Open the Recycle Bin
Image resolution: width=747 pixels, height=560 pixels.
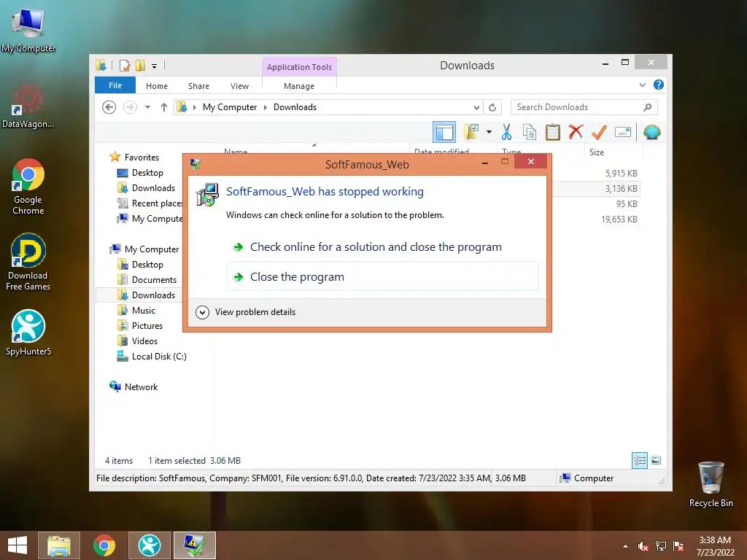[711, 484]
